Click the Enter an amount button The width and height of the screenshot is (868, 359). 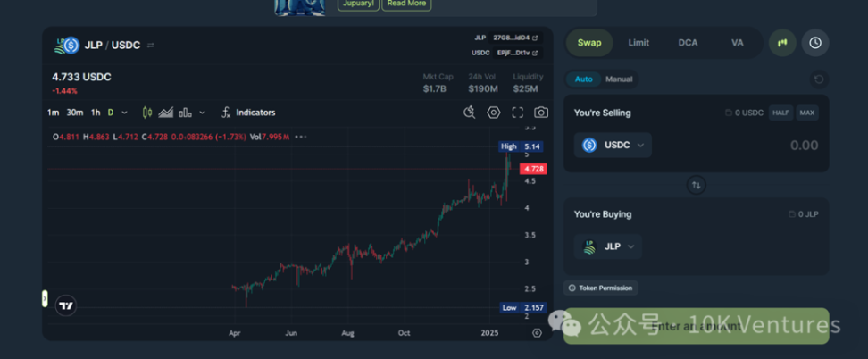click(696, 326)
